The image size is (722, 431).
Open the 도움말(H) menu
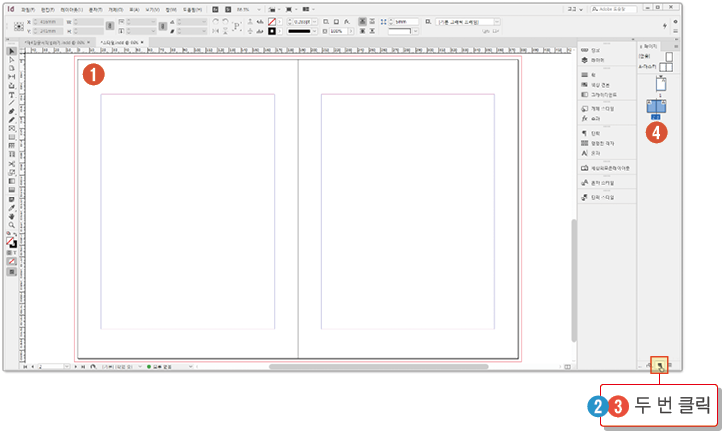pos(192,10)
